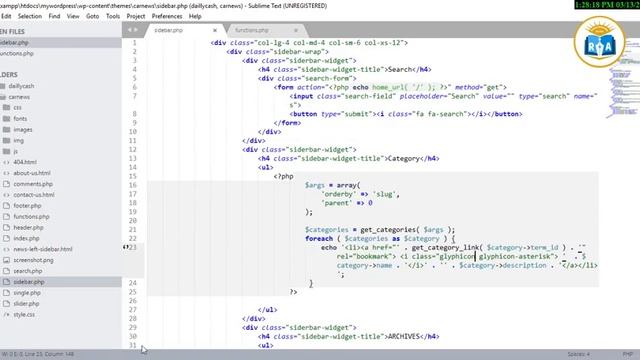Open single.php in the sidebar

click(27, 293)
